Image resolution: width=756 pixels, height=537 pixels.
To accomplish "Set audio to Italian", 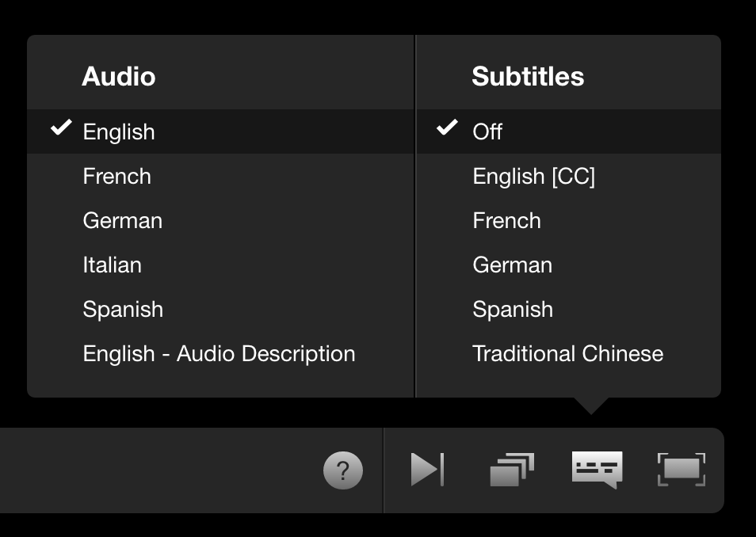I will [112, 265].
